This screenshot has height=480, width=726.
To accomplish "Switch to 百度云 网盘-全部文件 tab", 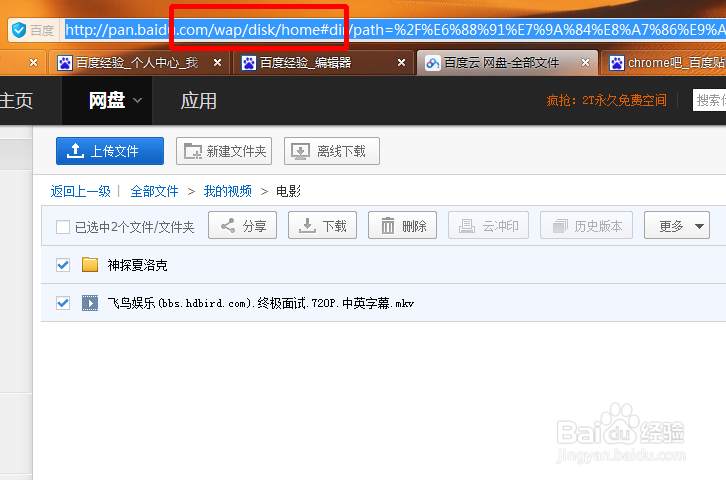I will click(506, 62).
